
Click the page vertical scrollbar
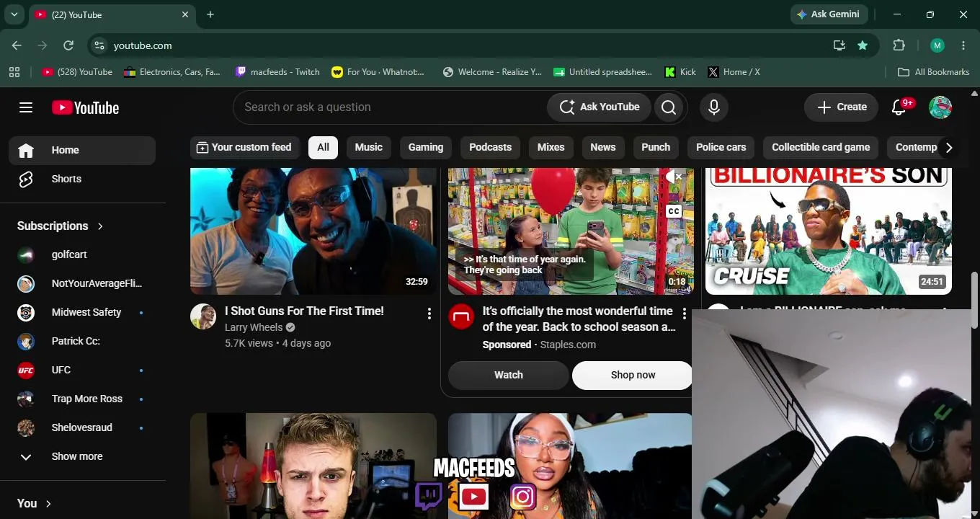tap(975, 299)
